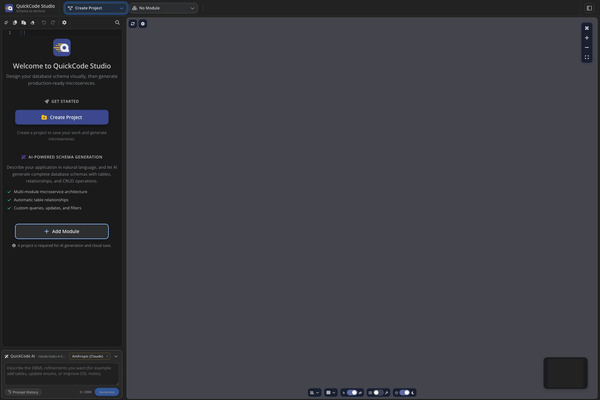Click the cloud upload icon in editor toolbar

[x=33, y=23]
